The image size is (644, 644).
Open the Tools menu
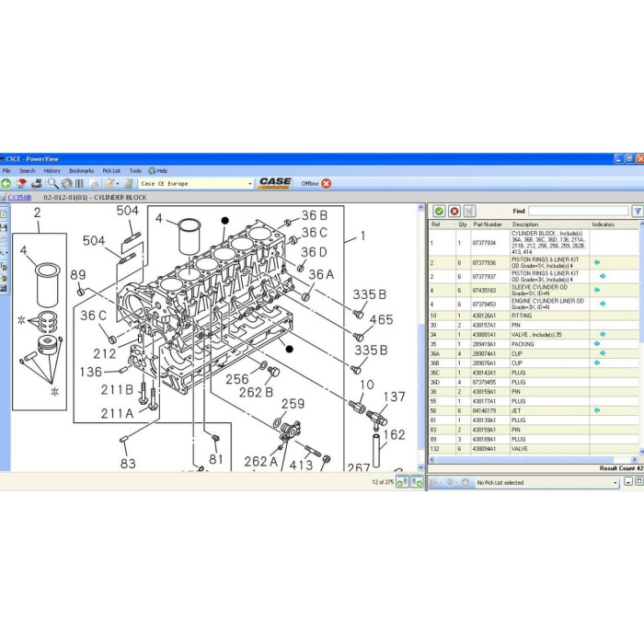pos(135,171)
